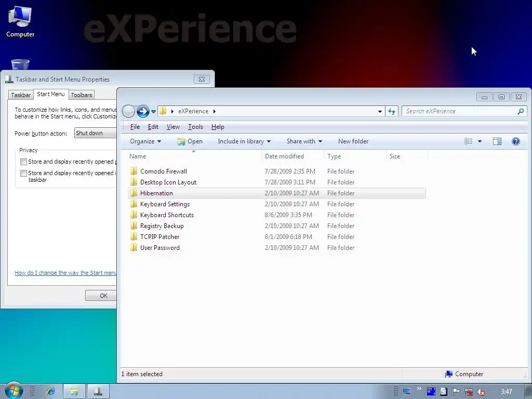The height and width of the screenshot is (399, 532).
Task: Click the Open toolbar button
Action: pos(190,141)
